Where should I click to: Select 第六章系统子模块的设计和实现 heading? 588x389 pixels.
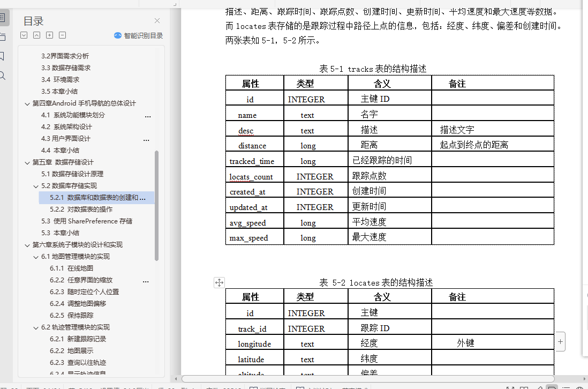click(77, 244)
